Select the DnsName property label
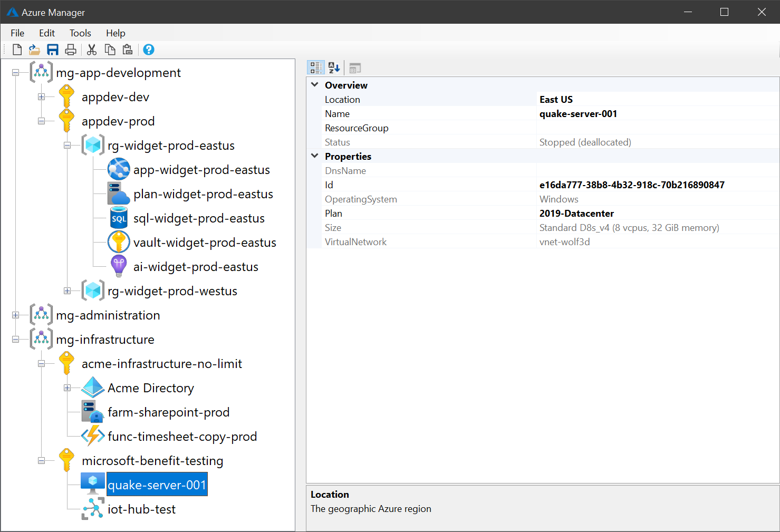 pyautogui.click(x=345, y=170)
